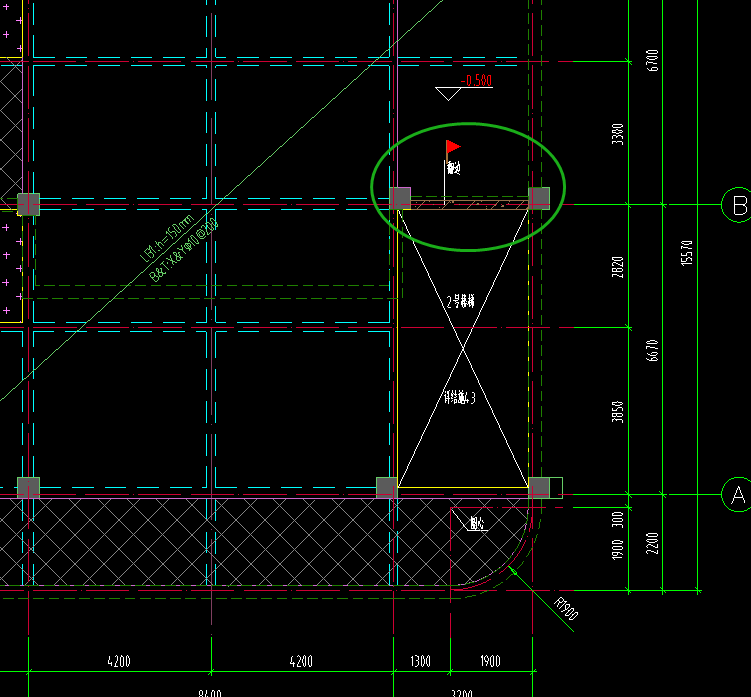
Task: Click the stair label text 2号楼梯
Action: click(460, 302)
